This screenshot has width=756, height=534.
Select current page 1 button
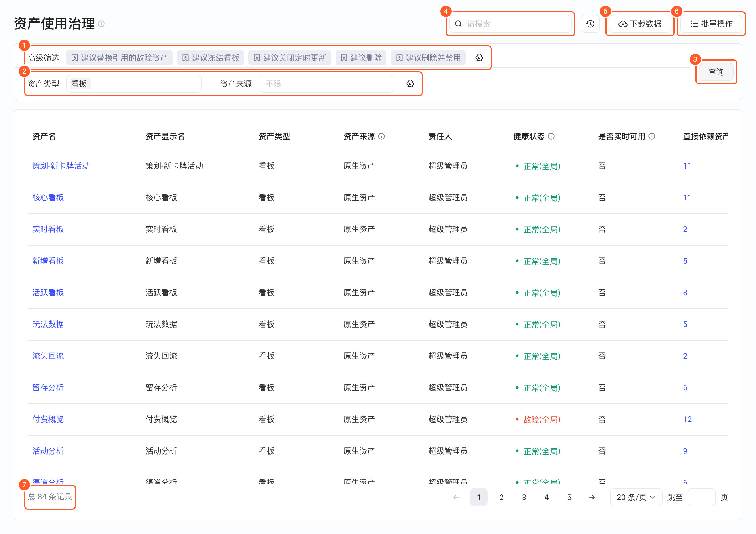(479, 497)
